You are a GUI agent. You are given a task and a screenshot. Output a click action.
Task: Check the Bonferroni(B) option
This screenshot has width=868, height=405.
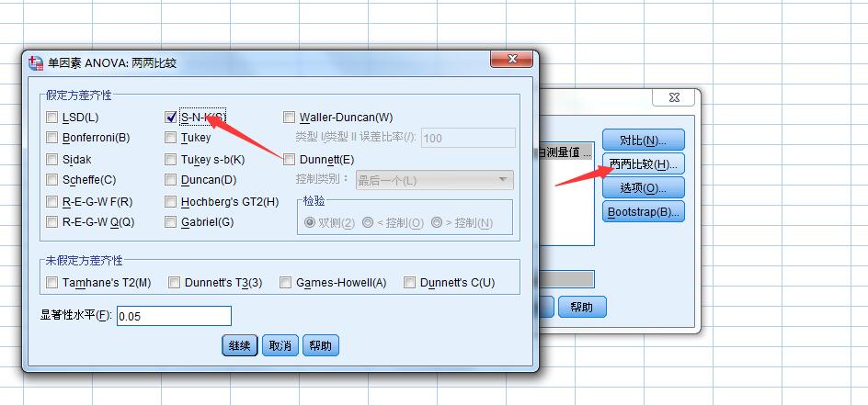[x=52, y=137]
